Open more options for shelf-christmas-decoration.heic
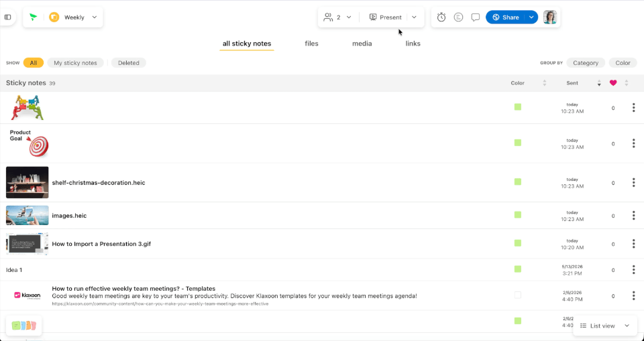The height and width of the screenshot is (341, 644). click(x=633, y=182)
